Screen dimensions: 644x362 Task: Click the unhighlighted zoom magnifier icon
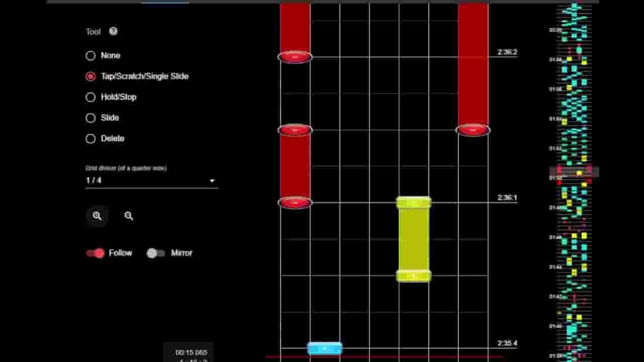pos(129,216)
